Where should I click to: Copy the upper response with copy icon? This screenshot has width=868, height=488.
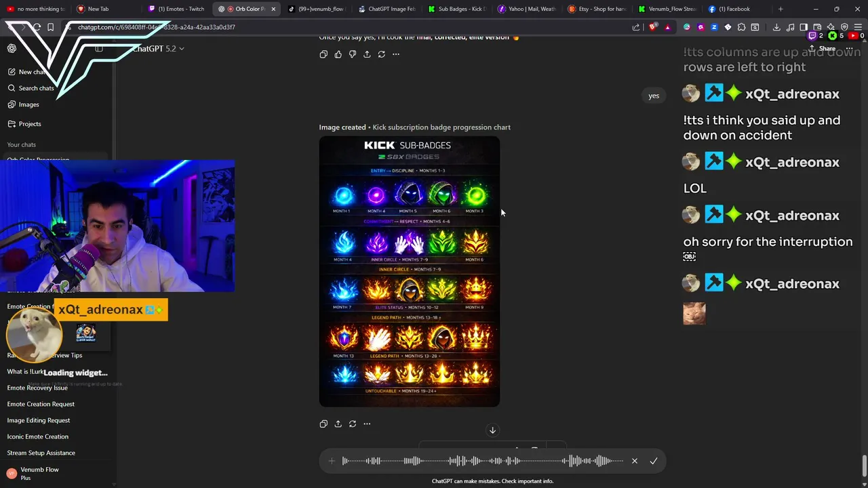pyautogui.click(x=323, y=54)
